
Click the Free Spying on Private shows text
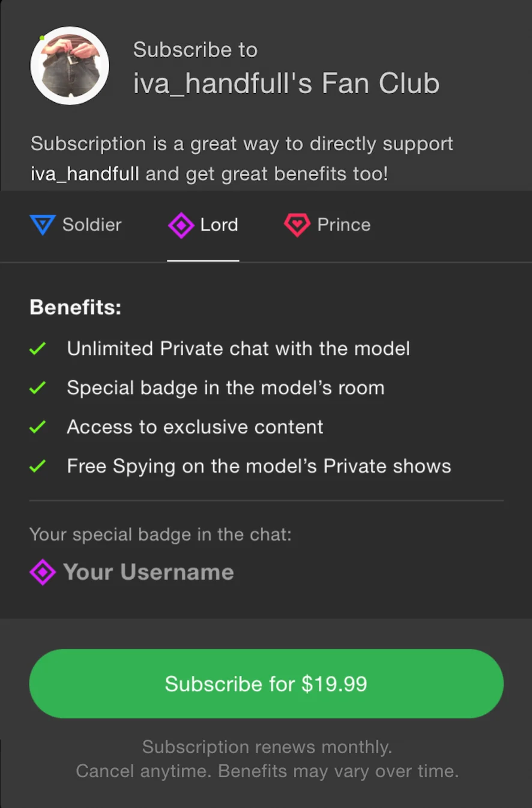pyautogui.click(x=259, y=466)
